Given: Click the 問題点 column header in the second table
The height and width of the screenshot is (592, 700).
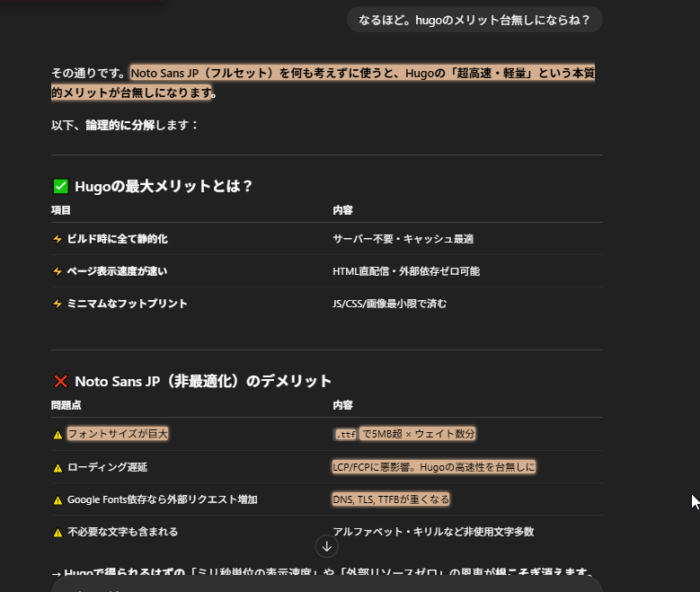Looking at the screenshot, I should 66,405.
